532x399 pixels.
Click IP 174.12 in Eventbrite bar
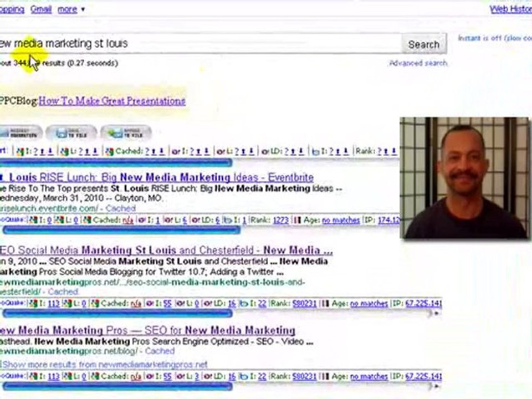(x=389, y=220)
